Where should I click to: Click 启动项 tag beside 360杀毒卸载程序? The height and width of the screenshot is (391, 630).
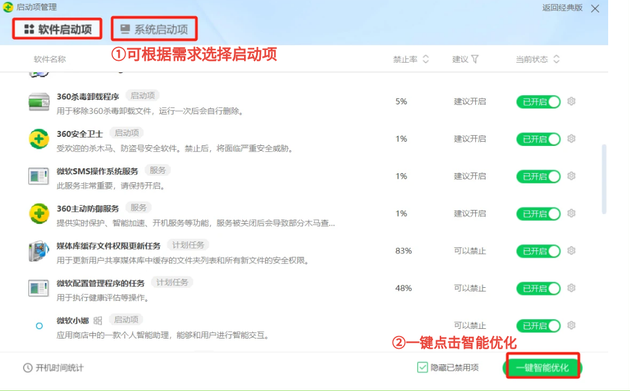tap(143, 96)
